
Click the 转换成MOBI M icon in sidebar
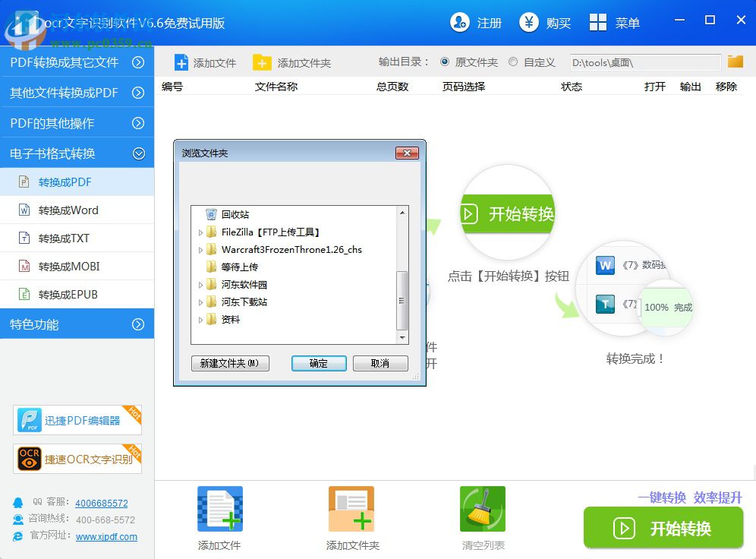24,266
